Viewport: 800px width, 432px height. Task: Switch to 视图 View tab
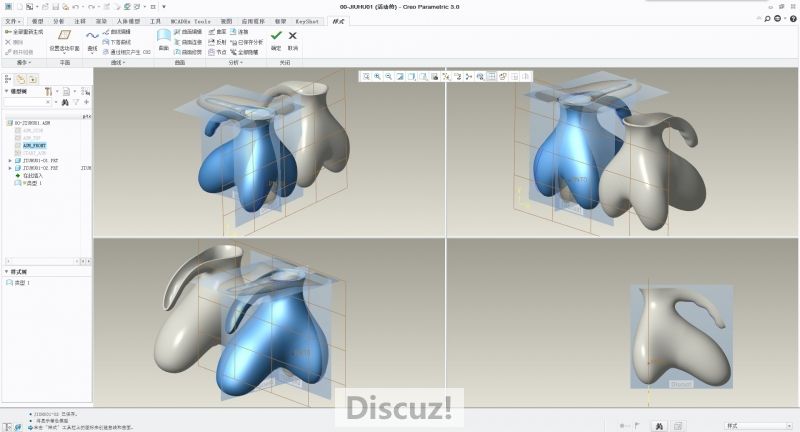(226, 21)
